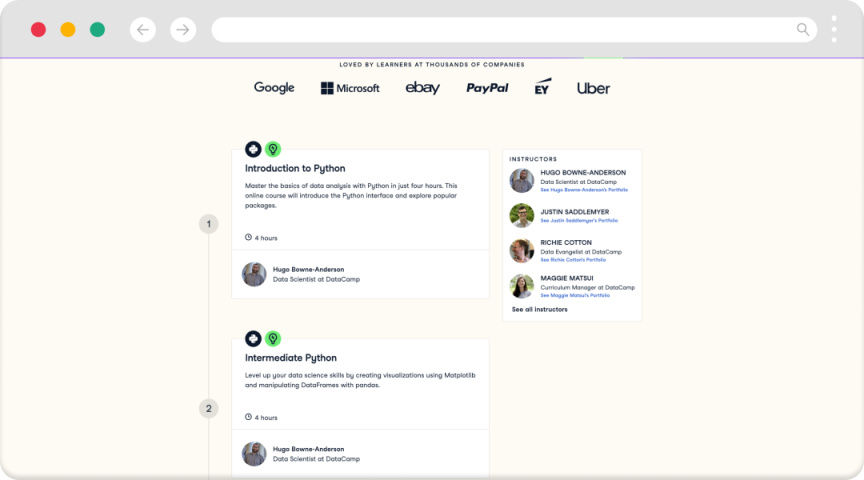Click step 2 marker on the track timeline

(208, 408)
